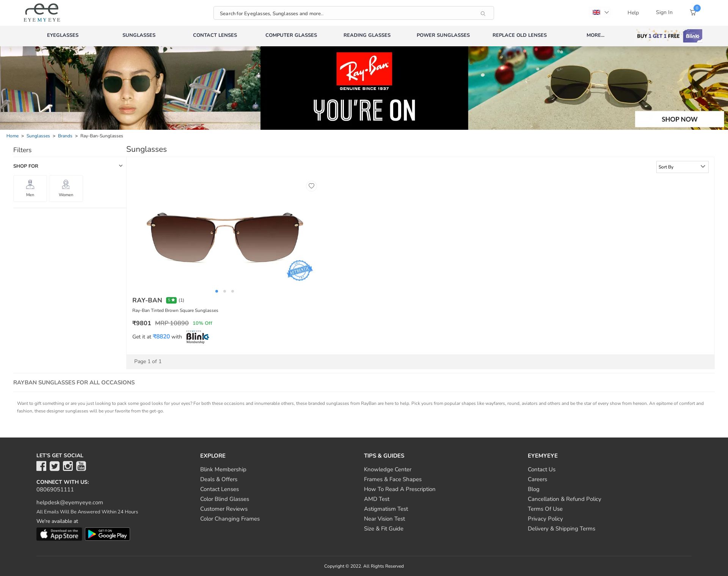
Task: Open the Blink Membership footer link
Action: pyautogui.click(x=223, y=469)
